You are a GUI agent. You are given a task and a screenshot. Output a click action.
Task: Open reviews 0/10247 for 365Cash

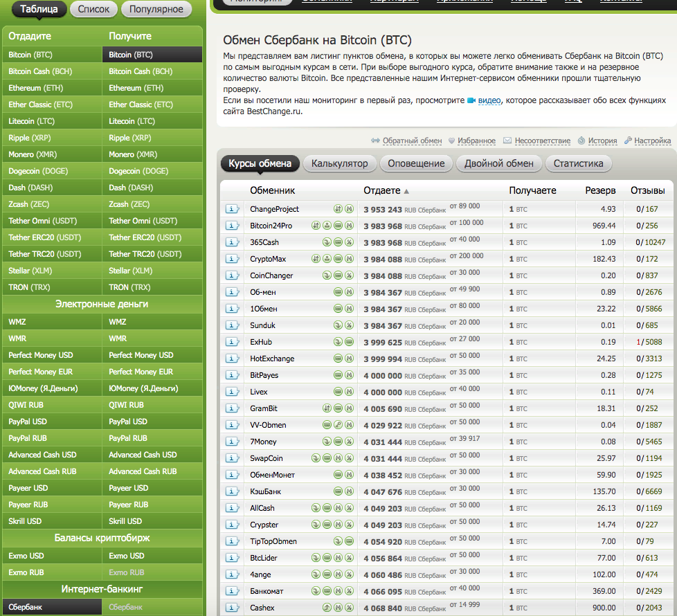pos(651,243)
